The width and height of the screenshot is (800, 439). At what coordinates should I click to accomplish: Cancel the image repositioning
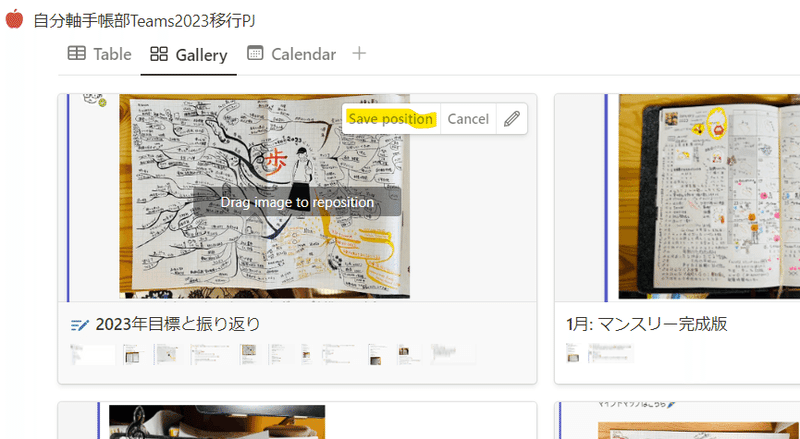[468, 119]
